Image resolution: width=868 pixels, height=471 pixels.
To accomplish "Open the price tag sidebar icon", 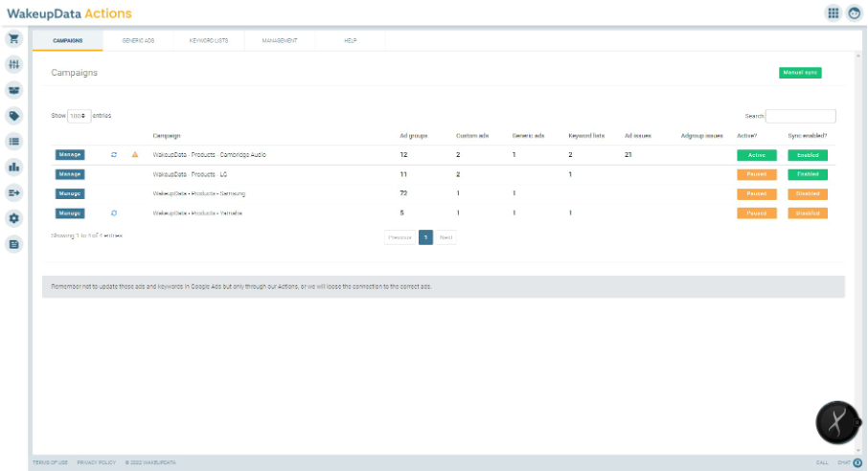I will [x=13, y=116].
